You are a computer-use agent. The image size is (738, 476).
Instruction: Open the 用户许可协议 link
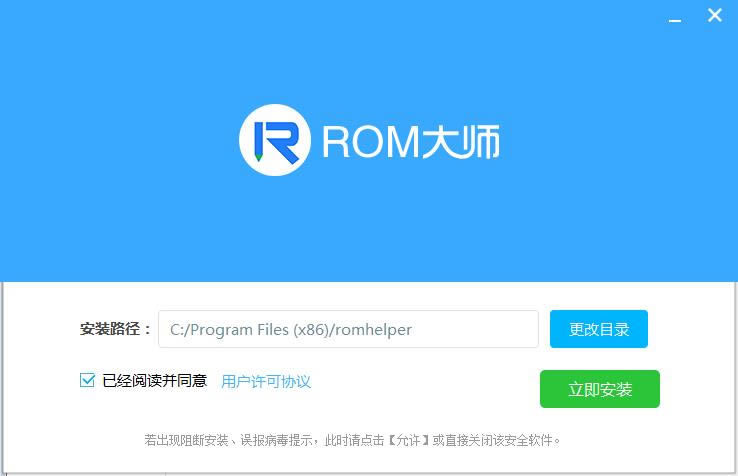click(x=266, y=381)
